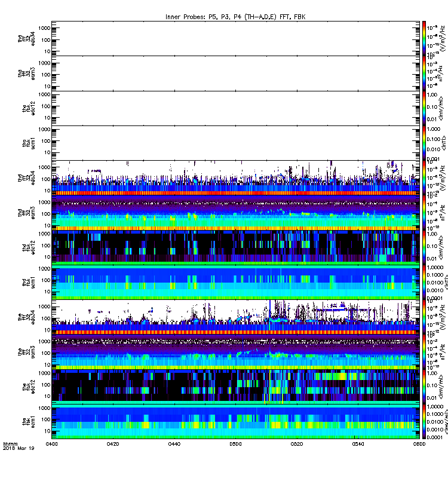Screen dimensions: 448x478
Task: Click the 'hhmm' time axis label
Action: 10,444
